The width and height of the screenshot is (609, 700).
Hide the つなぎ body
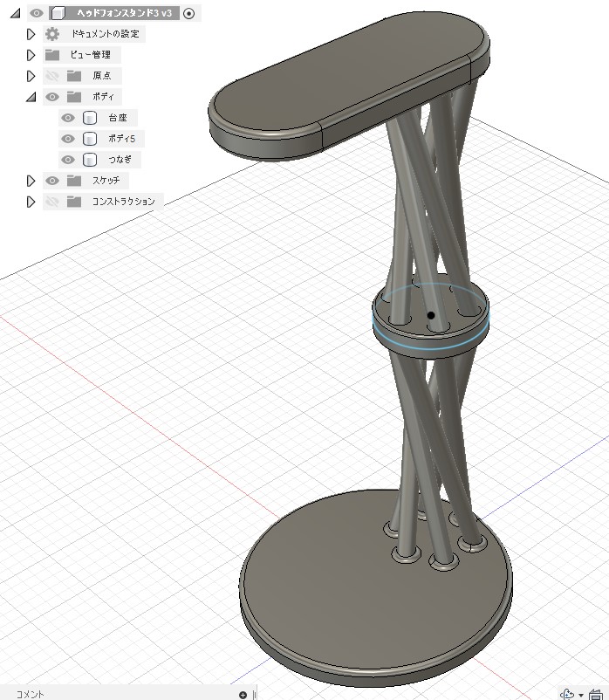click(68, 160)
